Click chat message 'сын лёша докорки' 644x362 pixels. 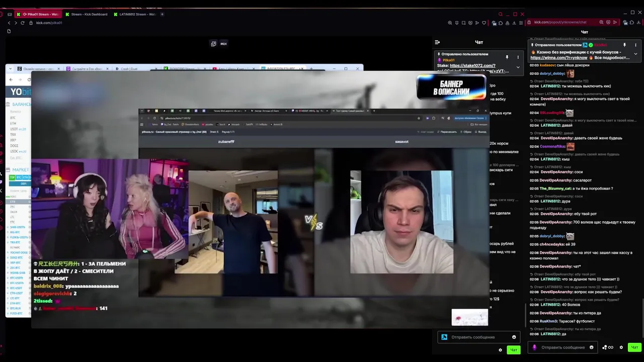click(573, 65)
